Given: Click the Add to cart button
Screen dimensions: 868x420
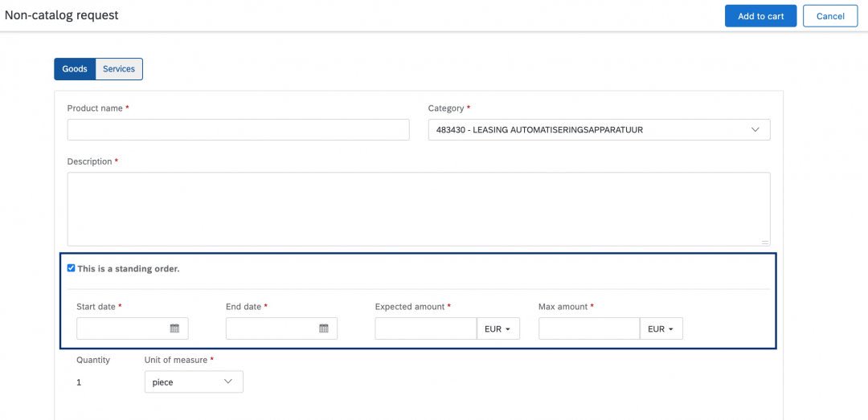Looking at the screenshot, I should tap(760, 16).
